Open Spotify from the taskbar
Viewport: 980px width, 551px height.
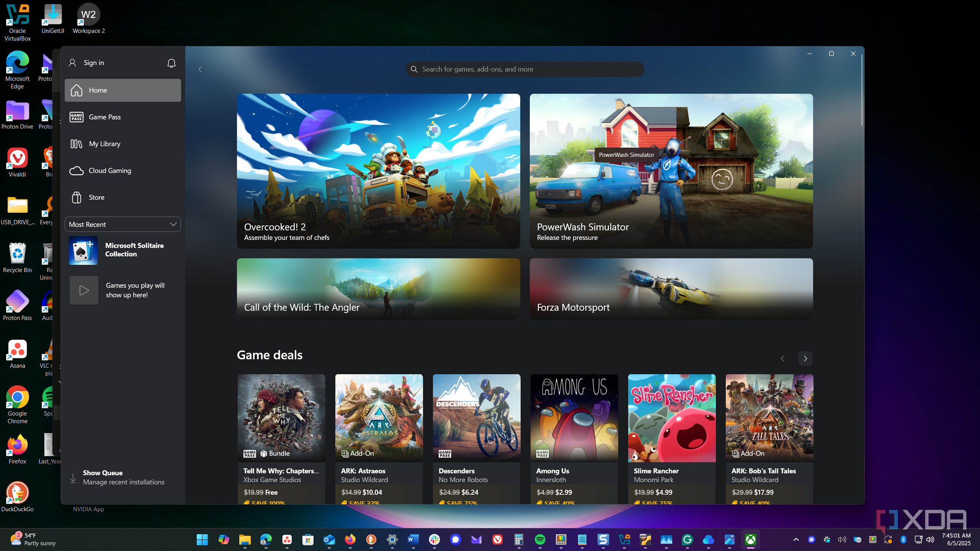540,540
